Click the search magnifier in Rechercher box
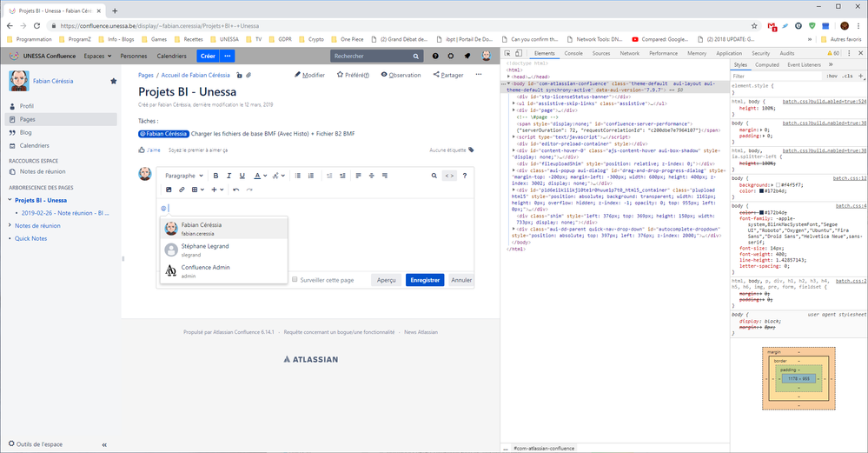This screenshot has width=868, height=453. (x=415, y=56)
